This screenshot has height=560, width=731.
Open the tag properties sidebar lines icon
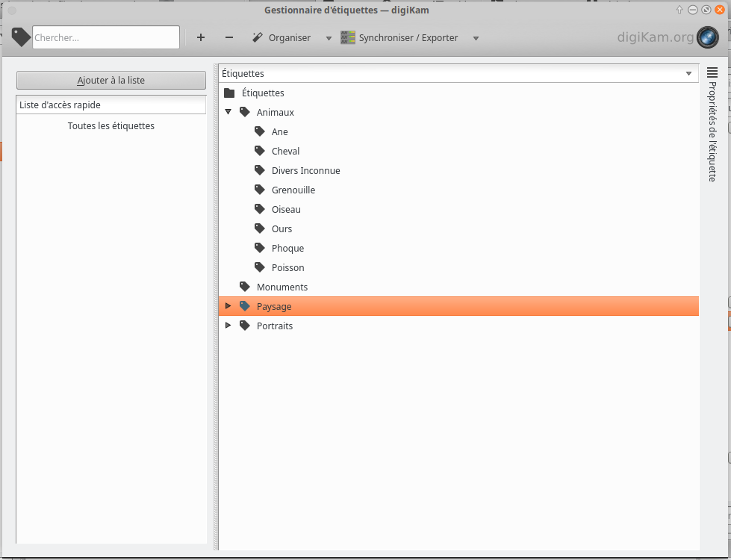point(712,72)
